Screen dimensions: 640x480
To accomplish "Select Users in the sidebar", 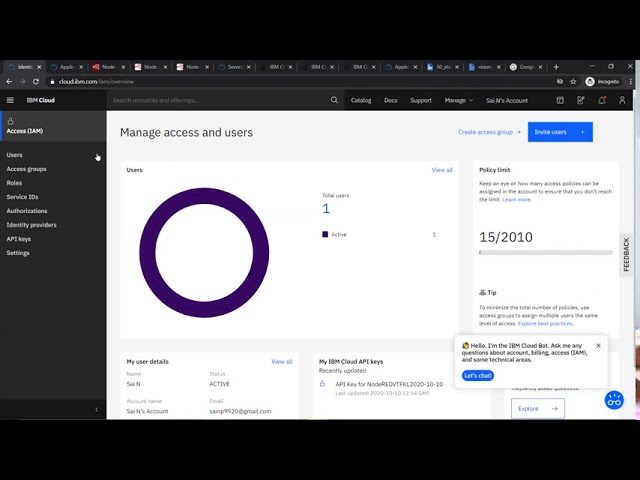I will (14, 155).
